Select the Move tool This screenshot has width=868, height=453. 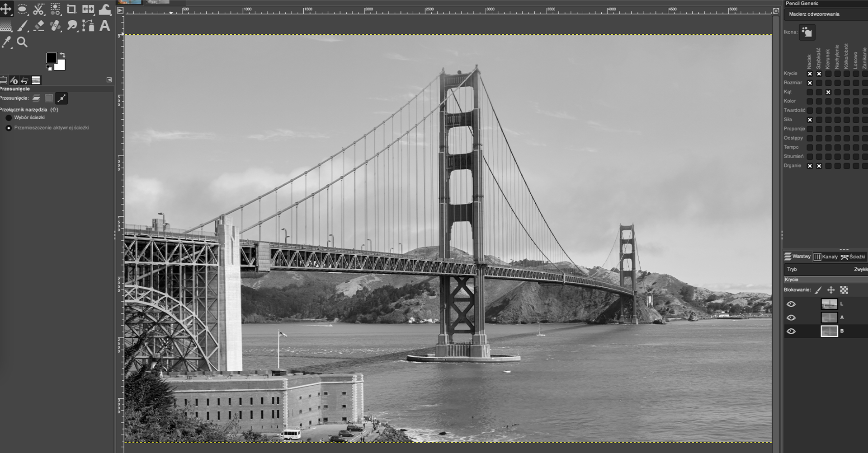6,9
